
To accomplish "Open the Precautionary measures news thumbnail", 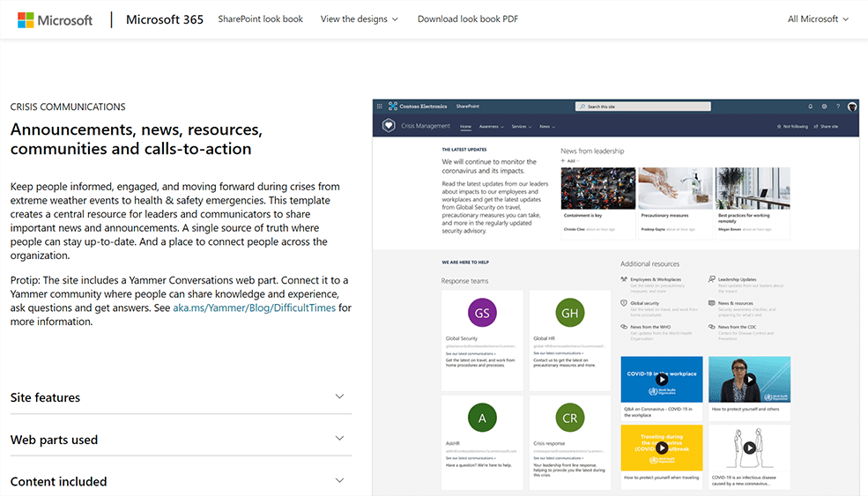I will [675, 189].
